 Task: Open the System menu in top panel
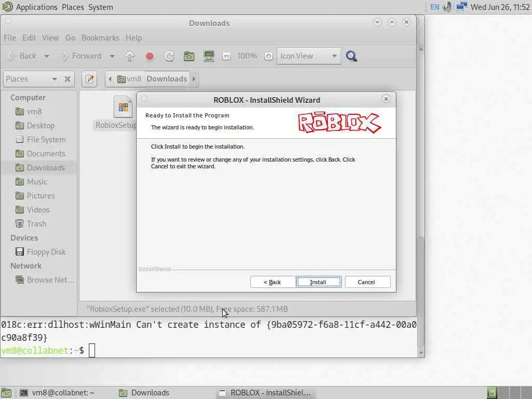100,7
